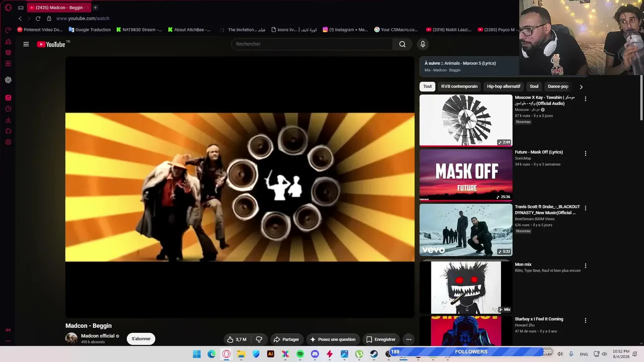Viewport: 644px width, 362px height.
Task: Open Downloads icon in the sidebar
Action: click(8, 120)
